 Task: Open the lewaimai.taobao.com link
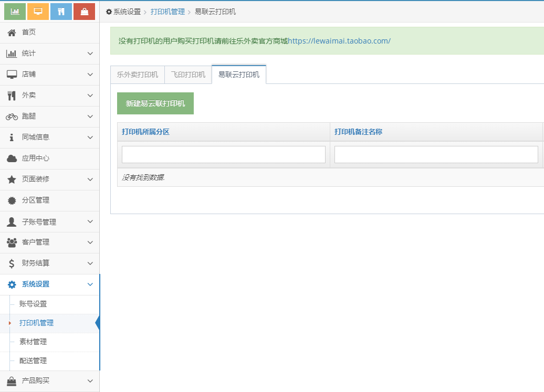(x=339, y=41)
